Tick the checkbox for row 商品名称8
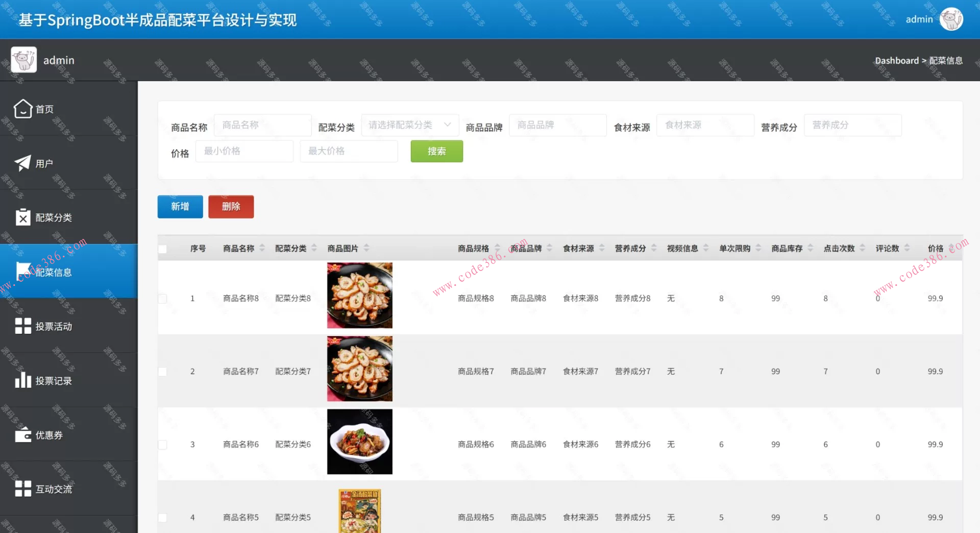 point(163,298)
